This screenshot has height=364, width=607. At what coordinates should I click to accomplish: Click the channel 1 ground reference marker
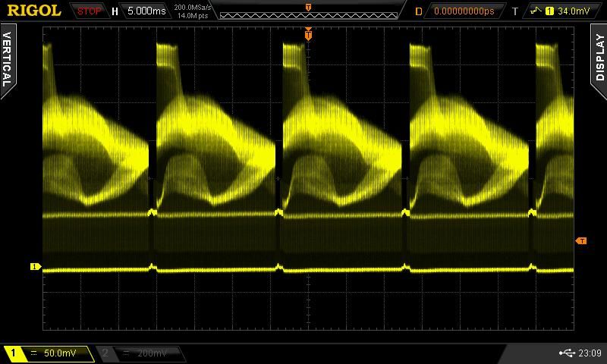click(34, 267)
